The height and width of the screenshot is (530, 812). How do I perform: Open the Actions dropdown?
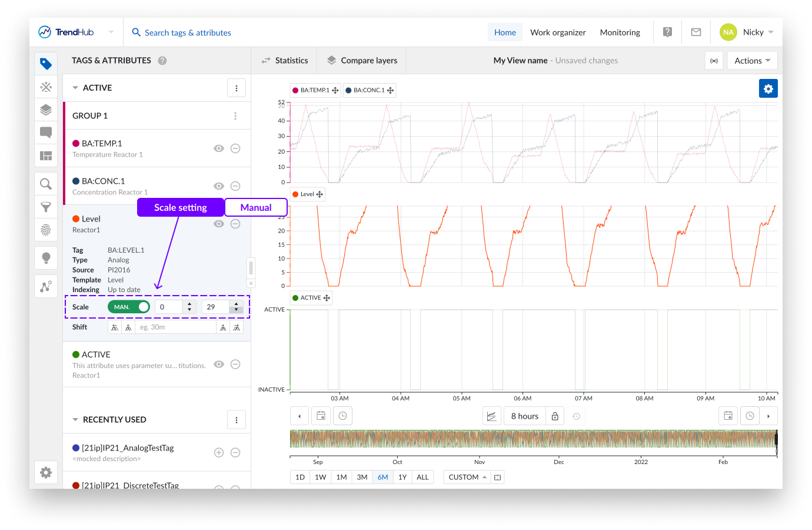[752, 61]
